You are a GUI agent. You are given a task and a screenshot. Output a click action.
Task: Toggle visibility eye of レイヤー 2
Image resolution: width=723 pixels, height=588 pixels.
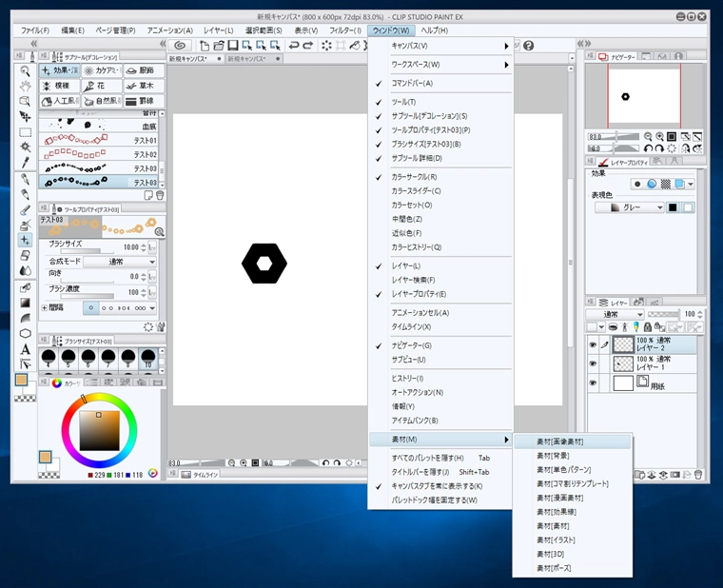[593, 345]
